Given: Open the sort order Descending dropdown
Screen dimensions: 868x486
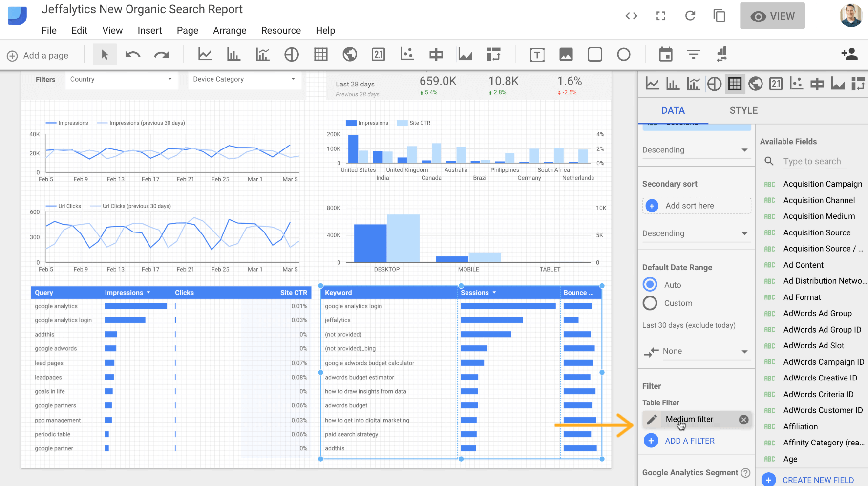Looking at the screenshot, I should tap(696, 150).
